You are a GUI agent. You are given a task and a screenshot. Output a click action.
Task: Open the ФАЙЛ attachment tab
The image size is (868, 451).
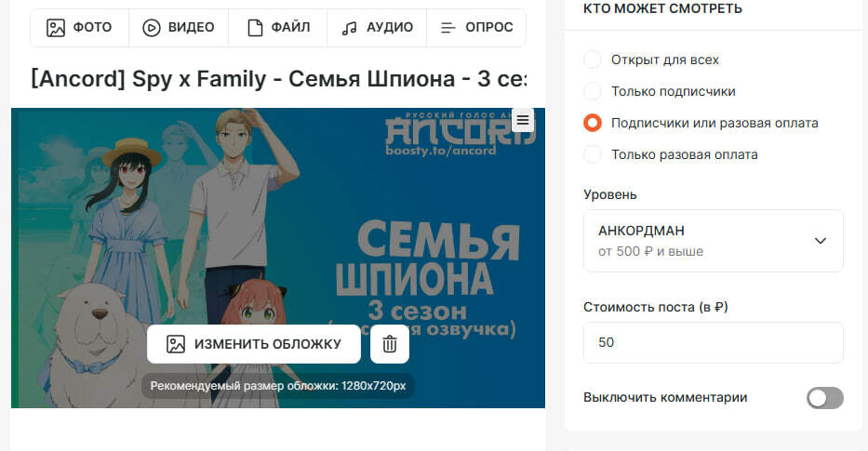click(278, 28)
